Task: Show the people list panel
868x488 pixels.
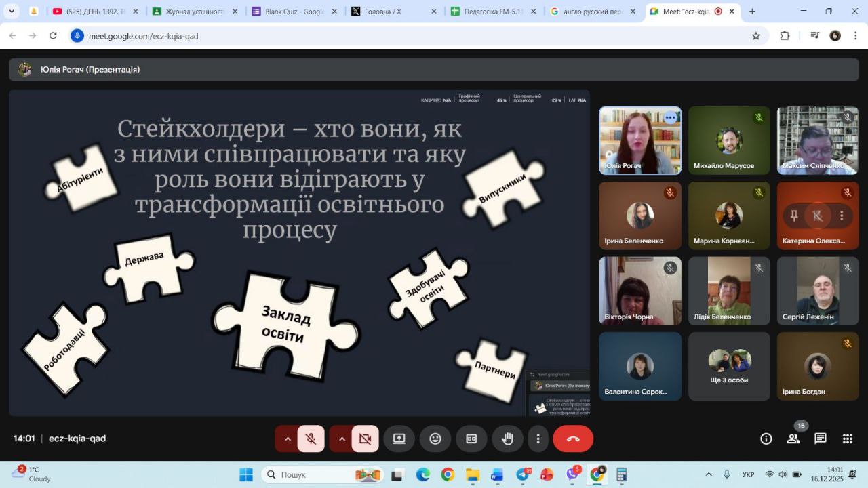Action: point(793,439)
